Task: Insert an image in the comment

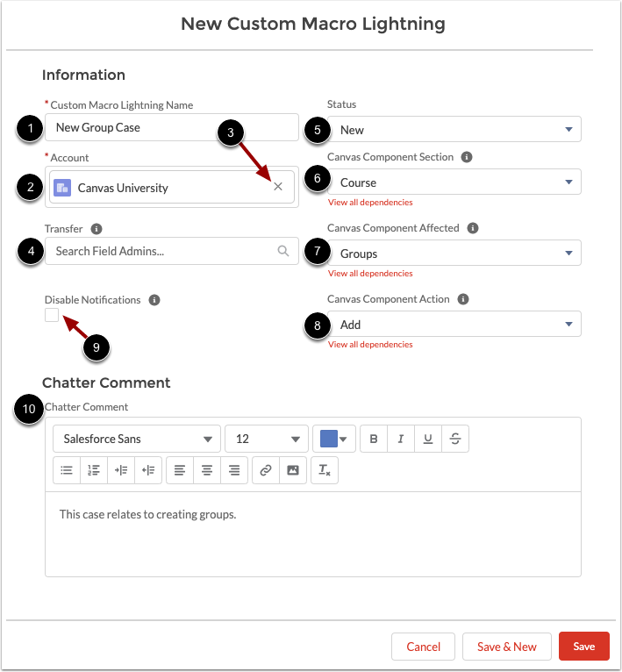Action: pos(293,470)
